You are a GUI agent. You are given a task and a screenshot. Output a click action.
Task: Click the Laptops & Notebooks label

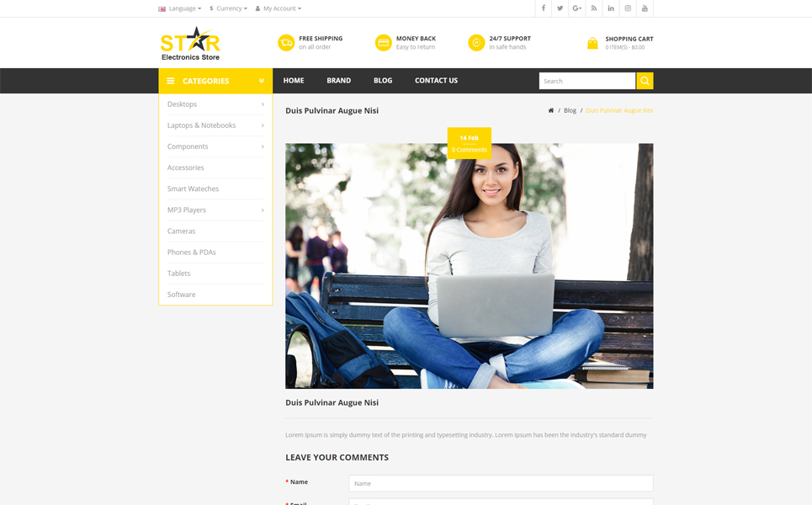[201, 125]
